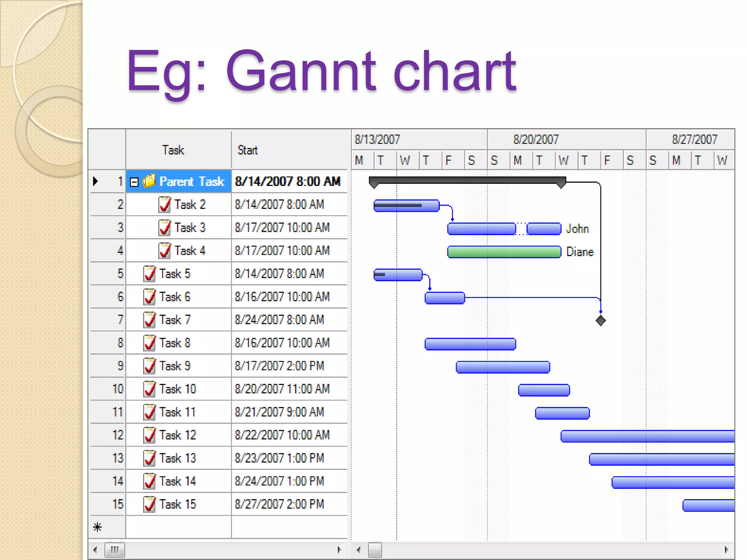Viewport: 747px width, 560px height.
Task: Toggle the Task 15 checkmark icon
Action: point(150,505)
